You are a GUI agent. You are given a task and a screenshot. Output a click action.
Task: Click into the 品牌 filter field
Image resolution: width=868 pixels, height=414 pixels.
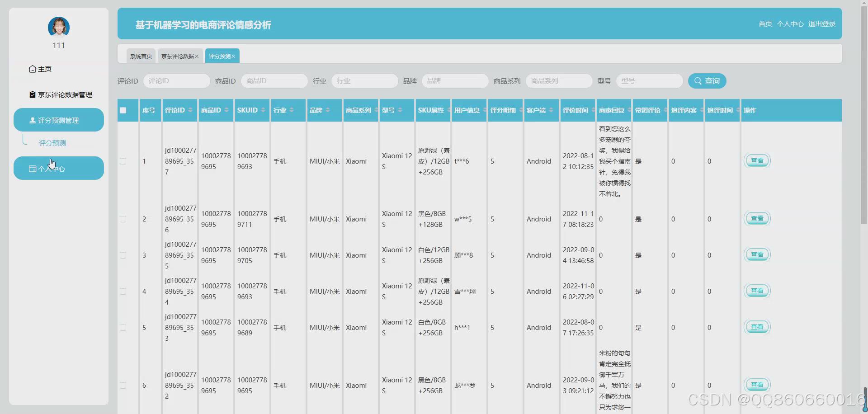455,81
